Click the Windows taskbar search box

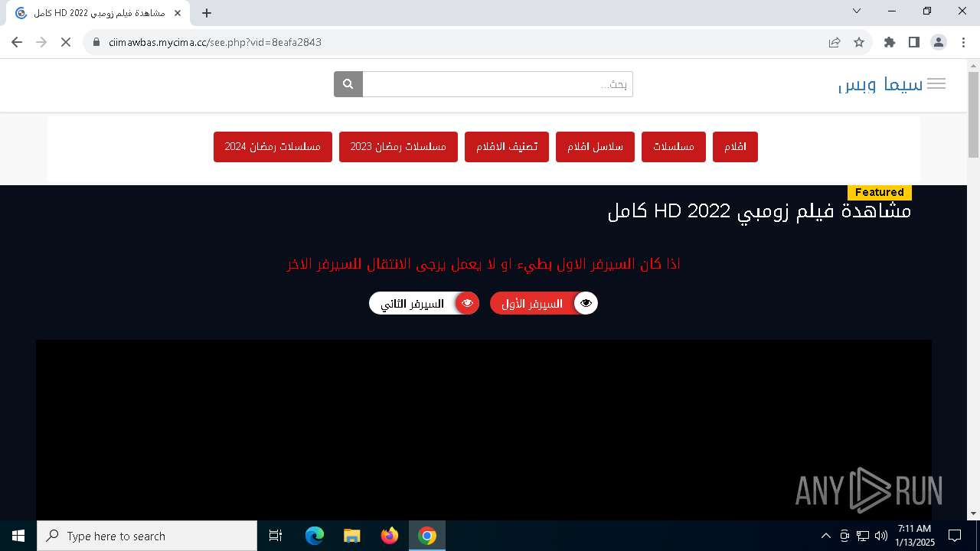tap(147, 536)
